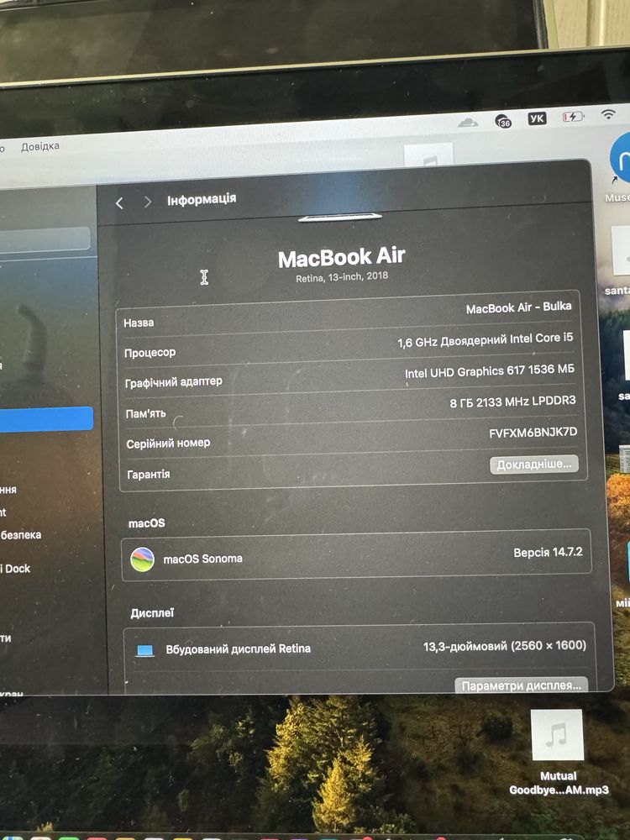Click the macOS Sonoma logo icon
The height and width of the screenshot is (840, 630).
[143, 559]
